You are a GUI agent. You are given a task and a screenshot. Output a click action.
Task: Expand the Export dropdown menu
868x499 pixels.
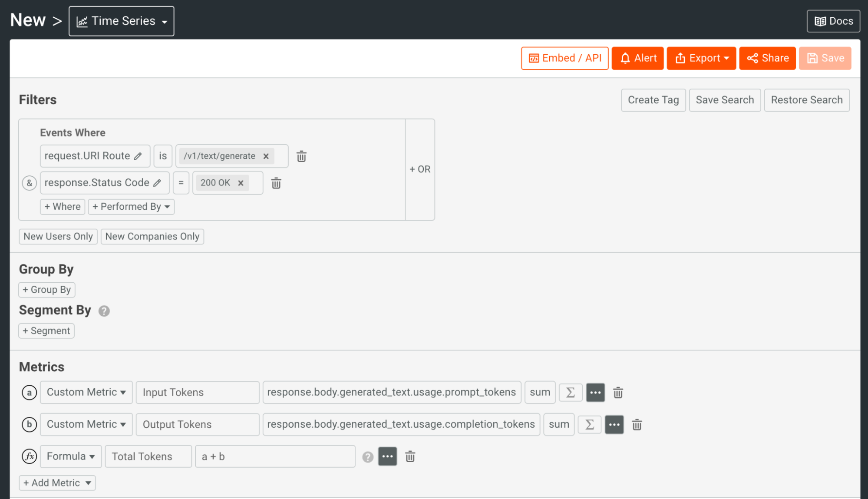coord(701,58)
